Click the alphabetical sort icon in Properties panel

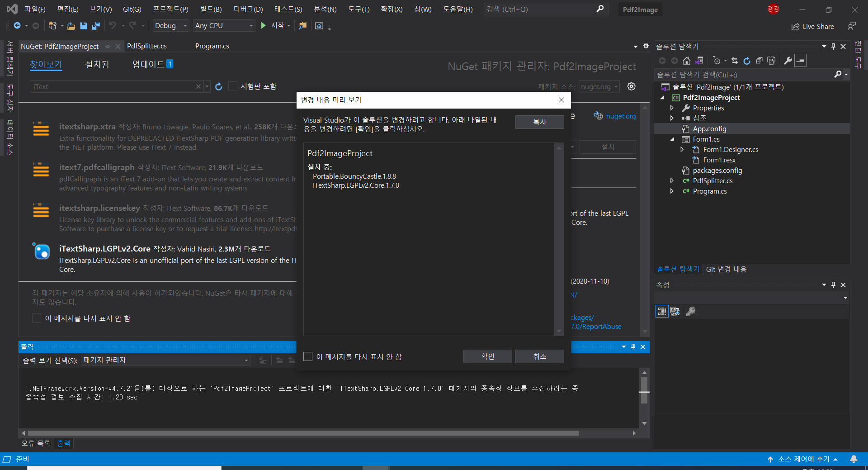click(x=675, y=311)
